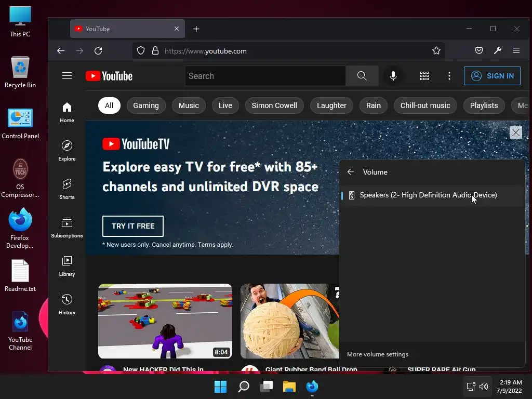Click the YouTube logo
This screenshot has height=399, width=532.
pos(109,76)
